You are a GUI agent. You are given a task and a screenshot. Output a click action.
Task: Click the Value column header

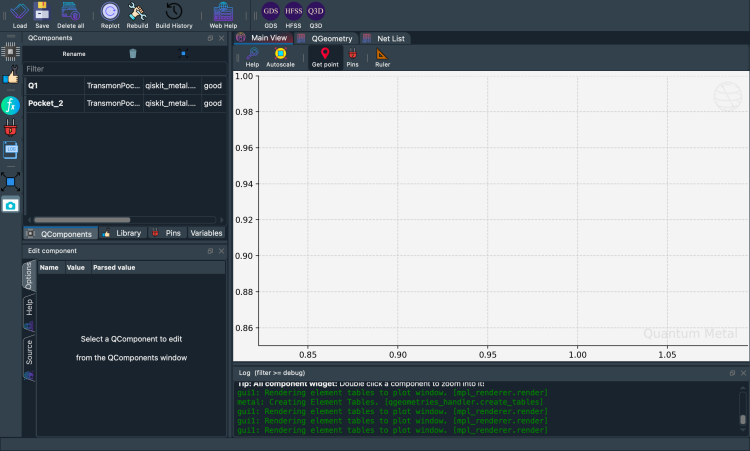pyautogui.click(x=76, y=267)
